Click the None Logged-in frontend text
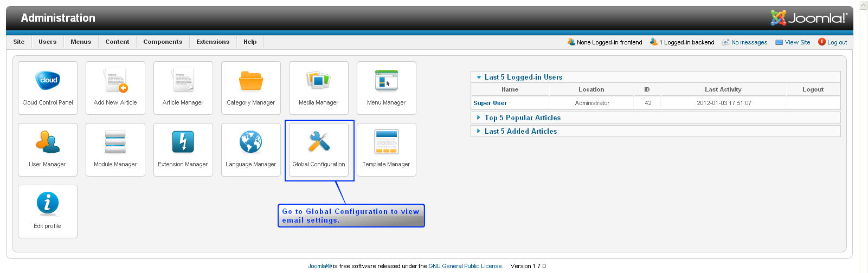The width and height of the screenshot is (868, 273). tap(609, 42)
